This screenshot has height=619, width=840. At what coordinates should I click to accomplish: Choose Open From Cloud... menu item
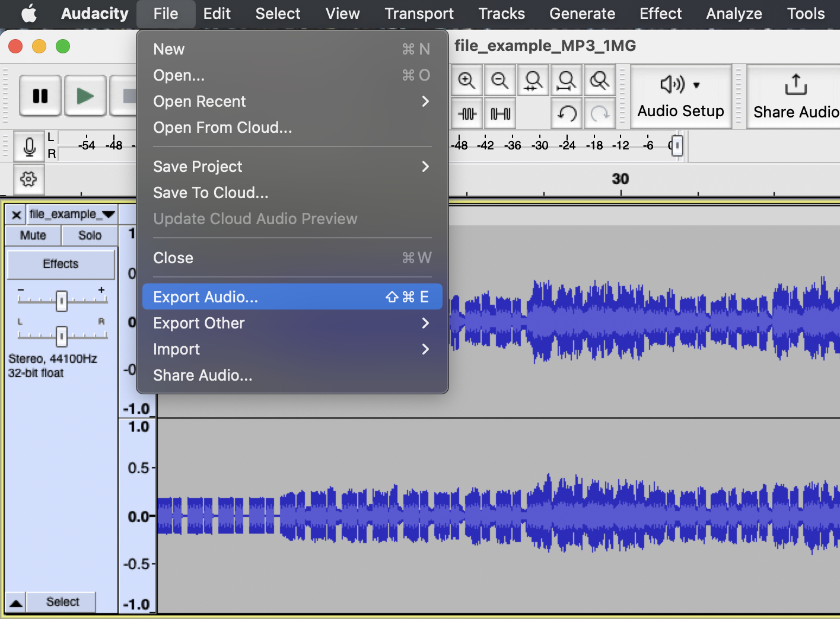[292, 127]
